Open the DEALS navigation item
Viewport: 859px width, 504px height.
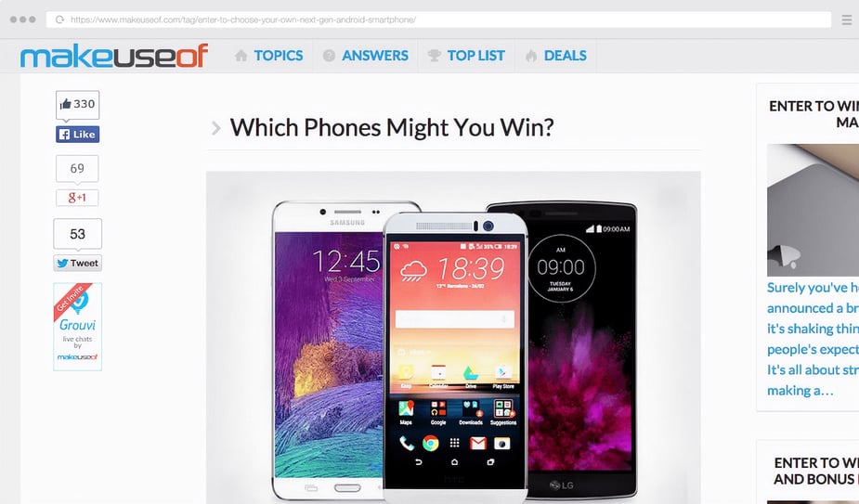pyautogui.click(x=566, y=56)
